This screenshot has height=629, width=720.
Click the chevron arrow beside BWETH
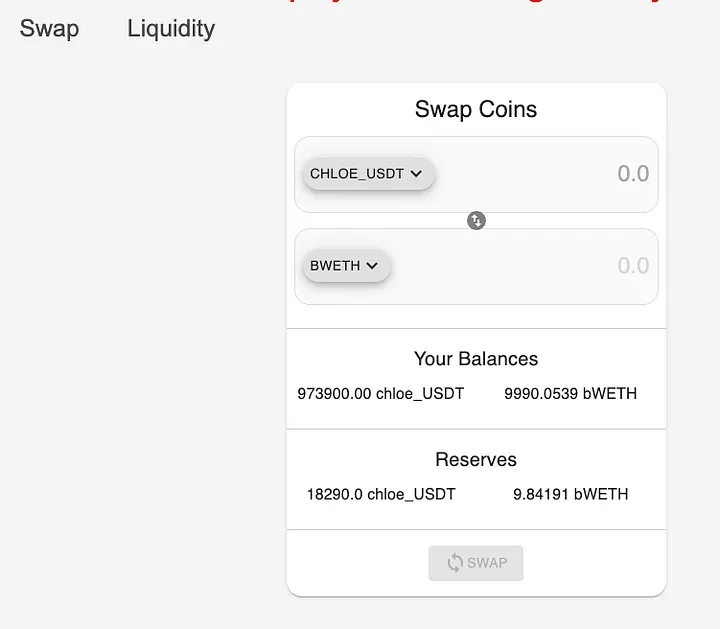(372, 266)
